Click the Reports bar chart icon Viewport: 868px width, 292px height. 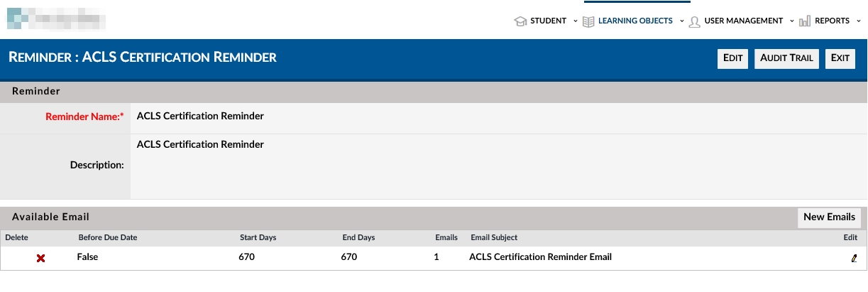(805, 21)
